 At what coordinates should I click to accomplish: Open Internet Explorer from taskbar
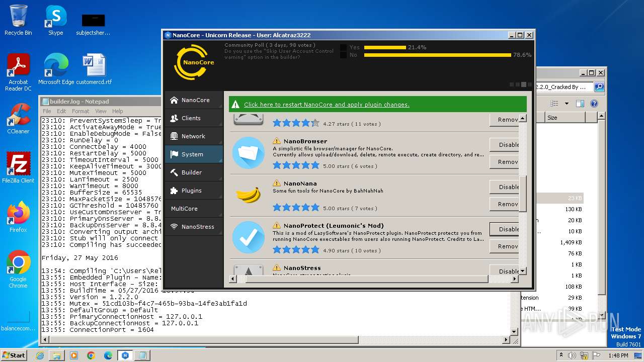coord(40,355)
